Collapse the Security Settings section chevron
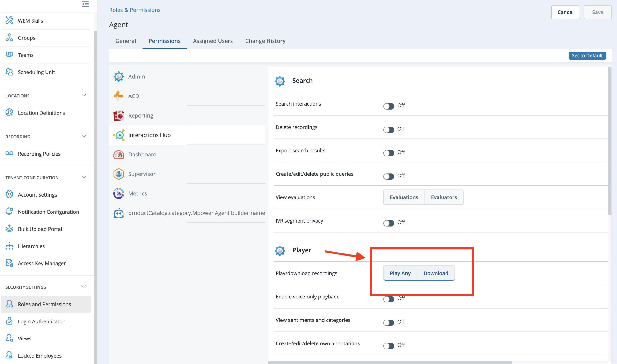The width and height of the screenshot is (617, 364). (84, 287)
